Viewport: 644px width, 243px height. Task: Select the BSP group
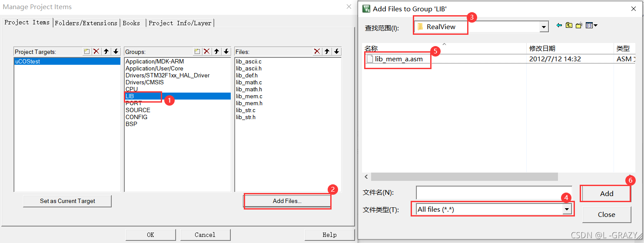(177, 124)
